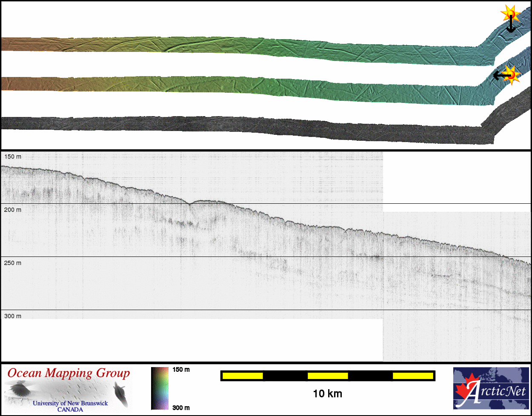Click the 150 m depth label in profile
Screen dimensions: 532x416
click(13, 157)
